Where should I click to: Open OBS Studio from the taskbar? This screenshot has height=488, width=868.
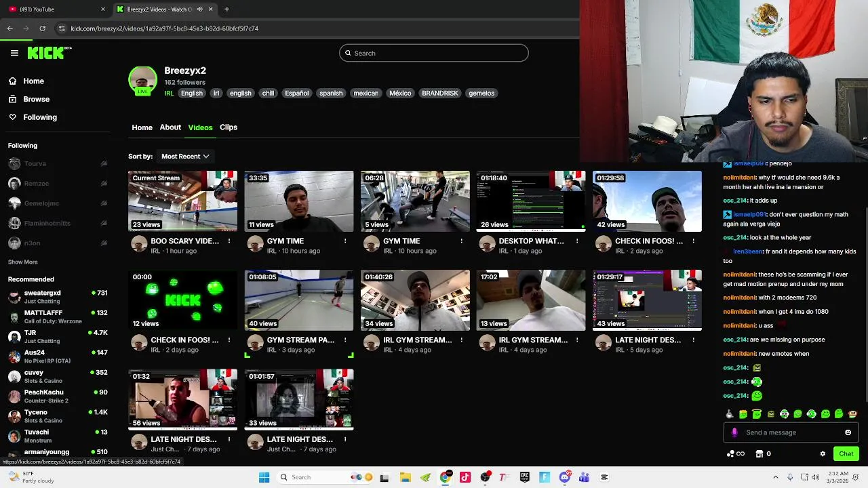coord(486,477)
